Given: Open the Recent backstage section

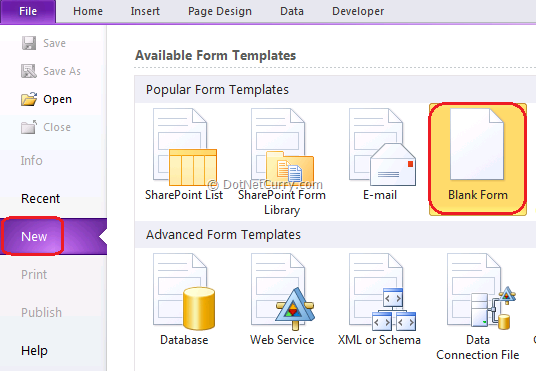Looking at the screenshot, I should (40, 198).
